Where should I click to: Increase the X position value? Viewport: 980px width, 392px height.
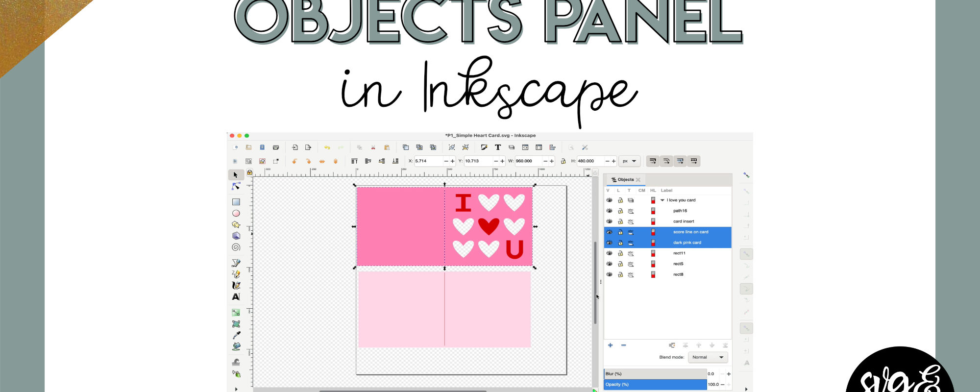pyautogui.click(x=452, y=161)
